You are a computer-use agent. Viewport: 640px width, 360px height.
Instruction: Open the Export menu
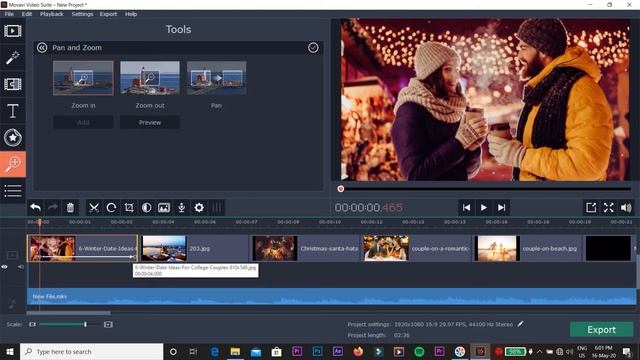click(x=108, y=14)
